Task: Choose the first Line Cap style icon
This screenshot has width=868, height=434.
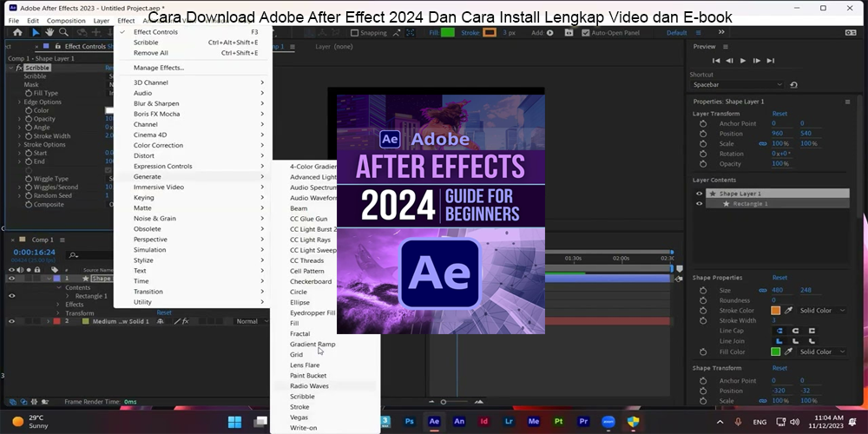Action: (780, 331)
